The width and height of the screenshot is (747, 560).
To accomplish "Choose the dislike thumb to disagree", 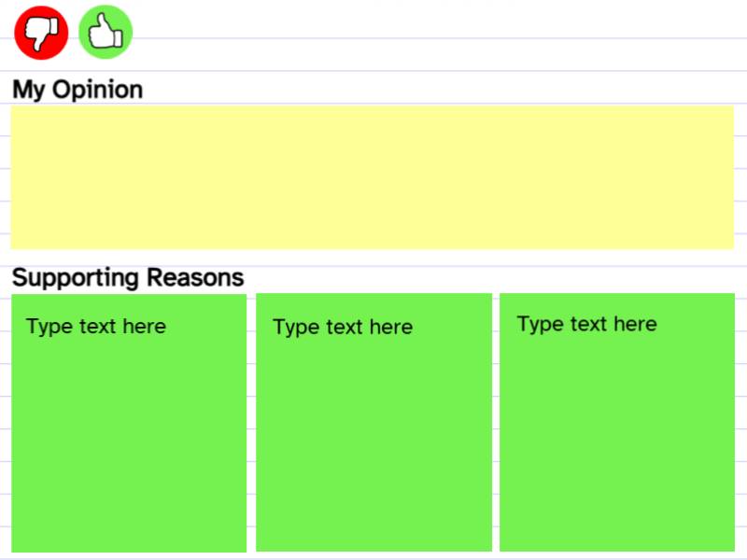I will click(41, 33).
